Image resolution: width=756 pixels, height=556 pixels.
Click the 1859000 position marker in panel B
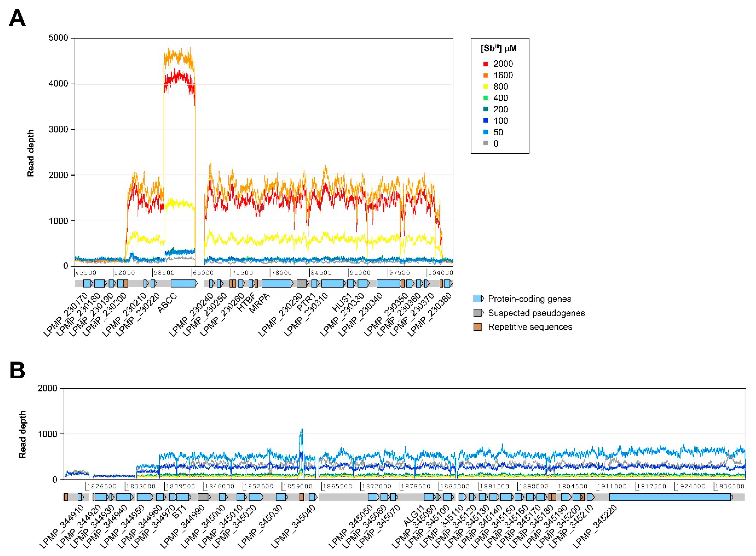298,486
